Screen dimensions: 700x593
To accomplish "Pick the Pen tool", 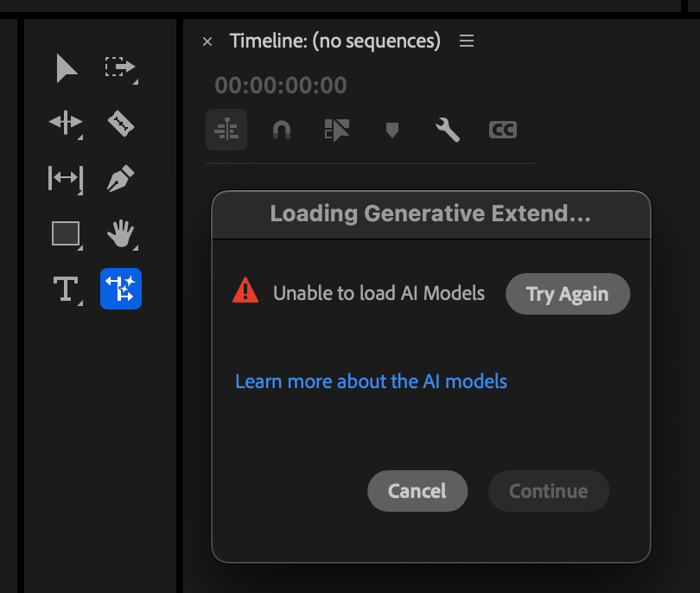I will click(x=120, y=178).
